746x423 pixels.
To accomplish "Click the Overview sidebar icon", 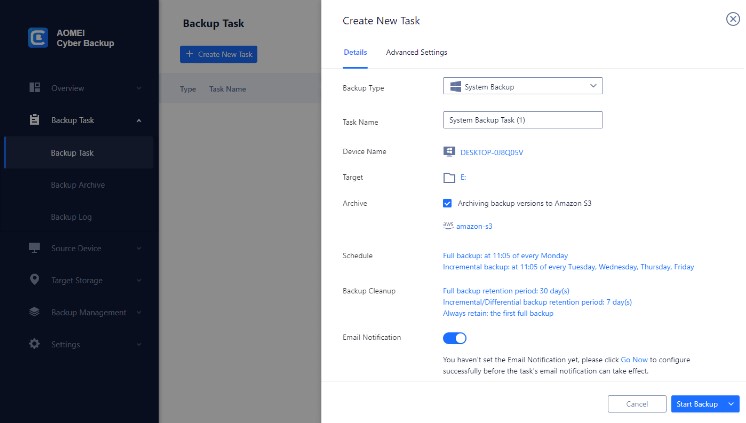I will pyautogui.click(x=34, y=88).
